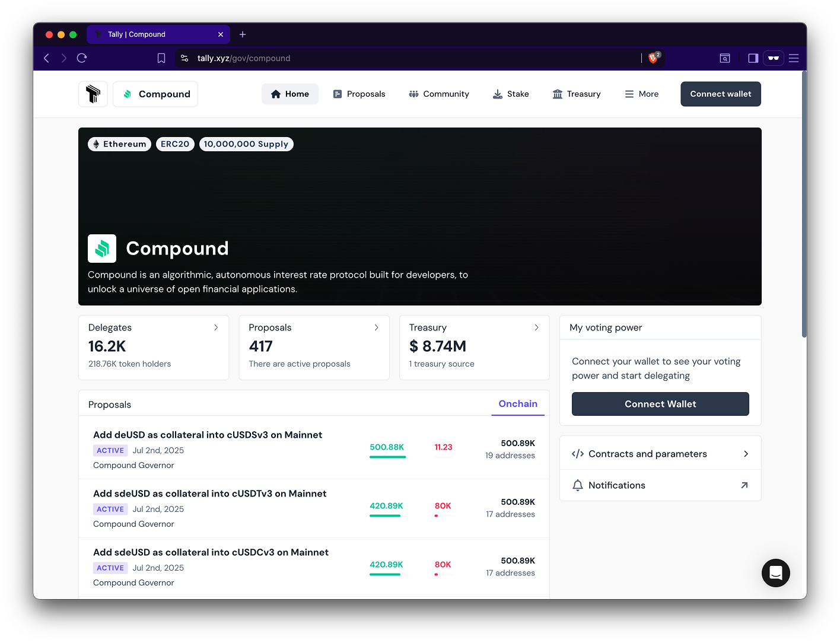The height and width of the screenshot is (643, 840).
Task: Open Community using its people icon
Action: coord(413,94)
